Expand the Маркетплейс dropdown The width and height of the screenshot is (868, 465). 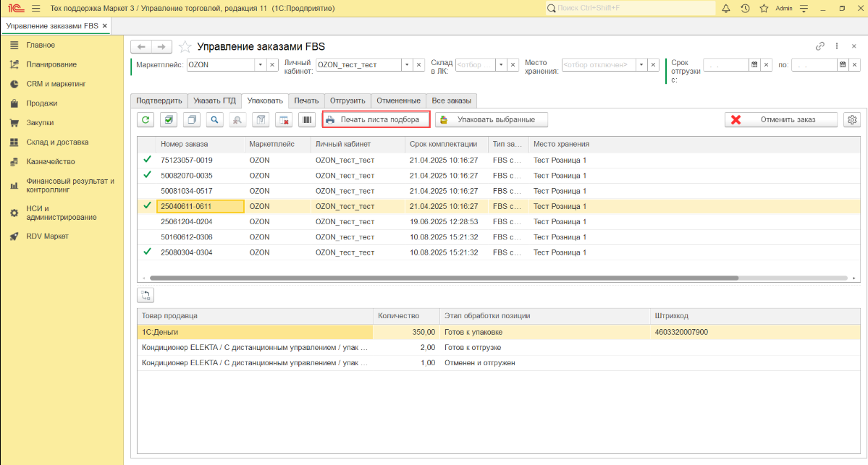pyautogui.click(x=261, y=64)
